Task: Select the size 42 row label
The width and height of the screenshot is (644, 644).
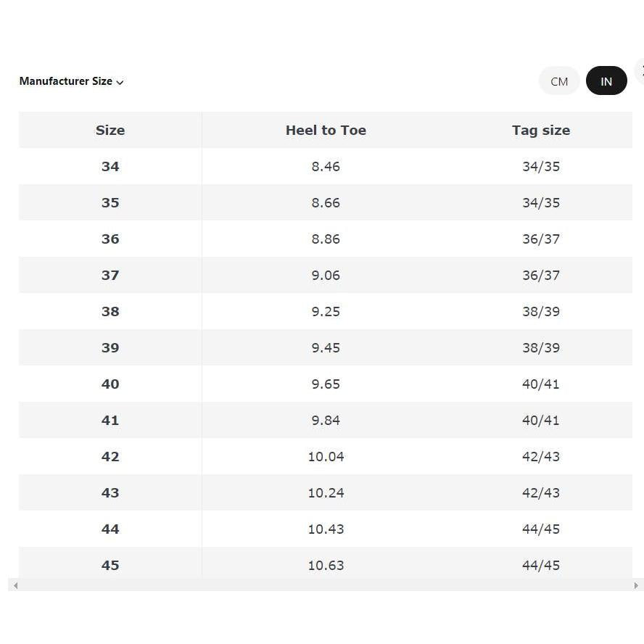Action: point(110,456)
